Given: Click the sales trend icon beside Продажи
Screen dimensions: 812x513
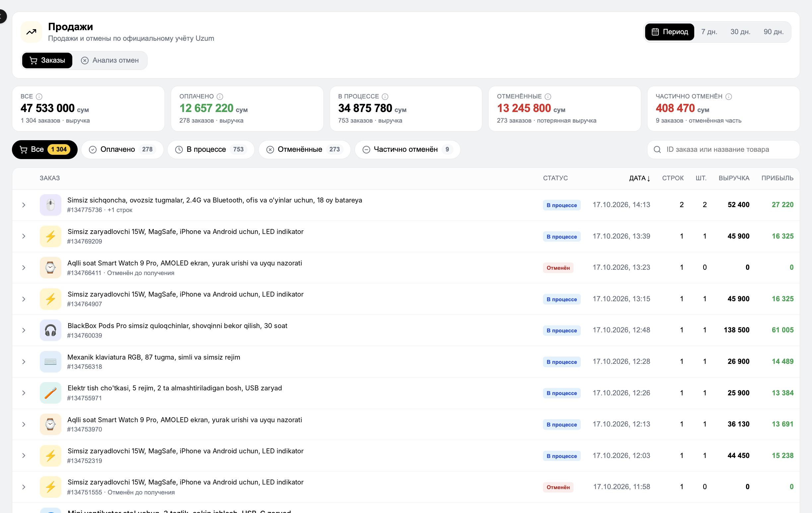Looking at the screenshot, I should point(32,32).
